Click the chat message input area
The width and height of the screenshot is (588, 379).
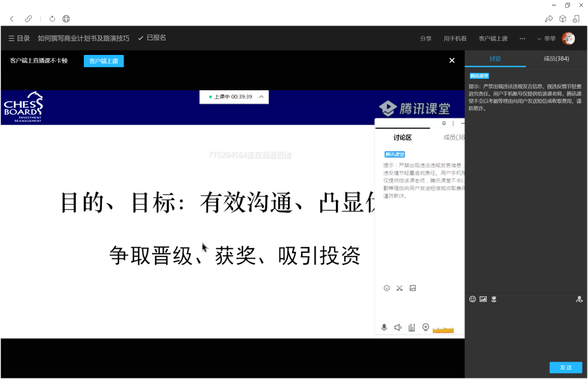coord(526,332)
